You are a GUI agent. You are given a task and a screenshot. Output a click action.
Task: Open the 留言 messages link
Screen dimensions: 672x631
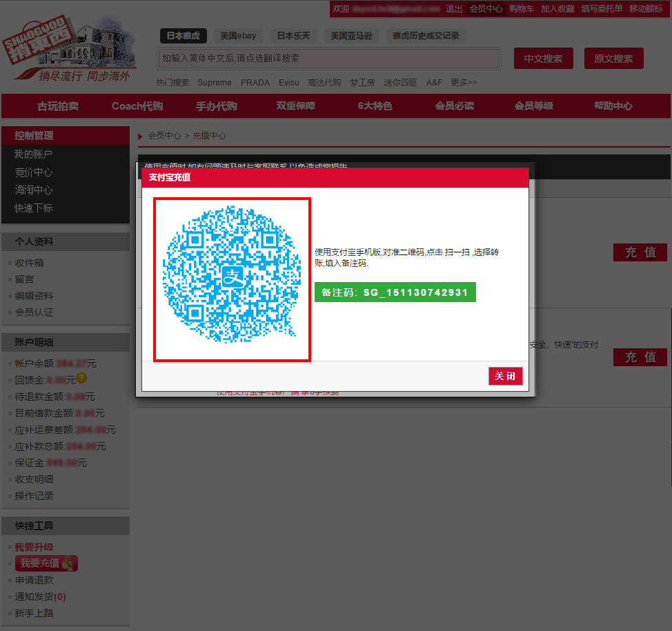24,279
